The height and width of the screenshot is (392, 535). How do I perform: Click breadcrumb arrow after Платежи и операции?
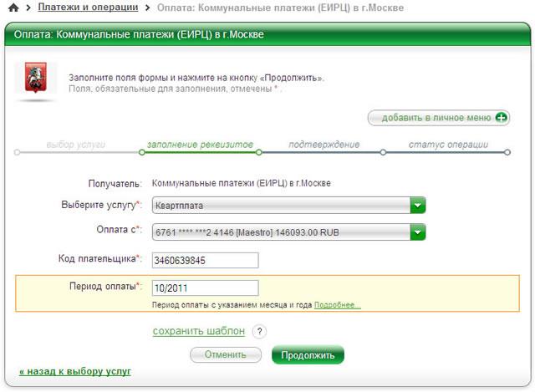click(147, 8)
